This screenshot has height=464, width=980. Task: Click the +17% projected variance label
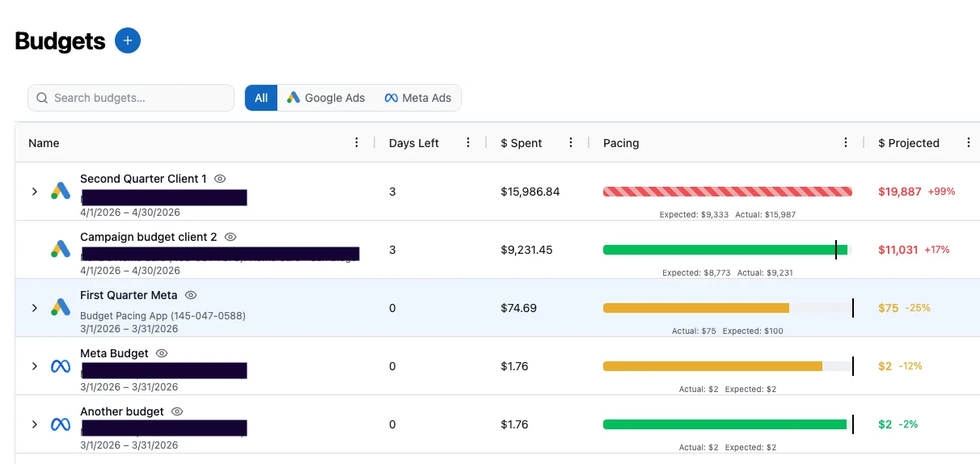pyautogui.click(x=937, y=250)
